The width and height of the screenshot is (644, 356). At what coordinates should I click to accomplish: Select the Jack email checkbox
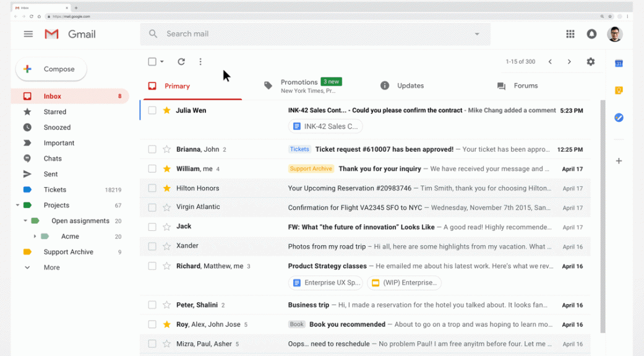click(x=152, y=227)
